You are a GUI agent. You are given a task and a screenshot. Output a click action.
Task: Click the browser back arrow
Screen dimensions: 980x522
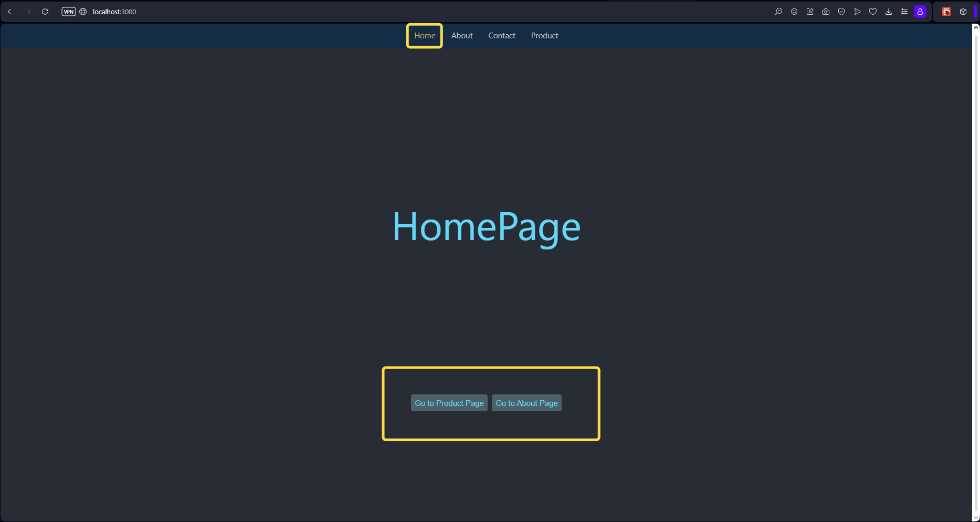[9, 12]
